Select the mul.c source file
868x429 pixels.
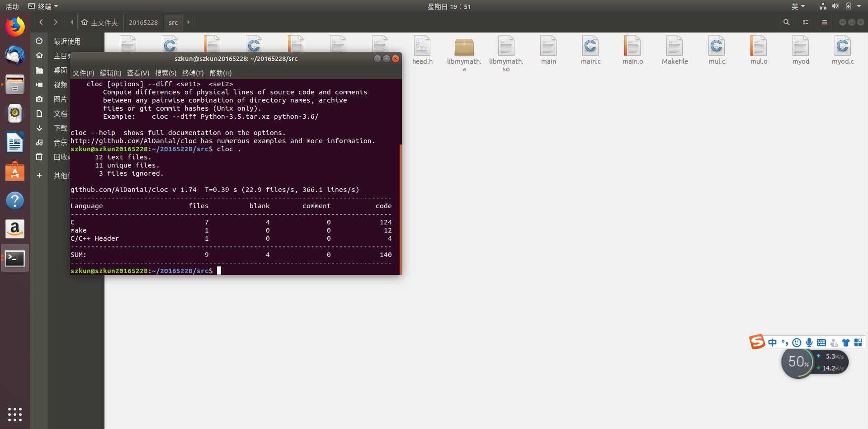(x=717, y=50)
